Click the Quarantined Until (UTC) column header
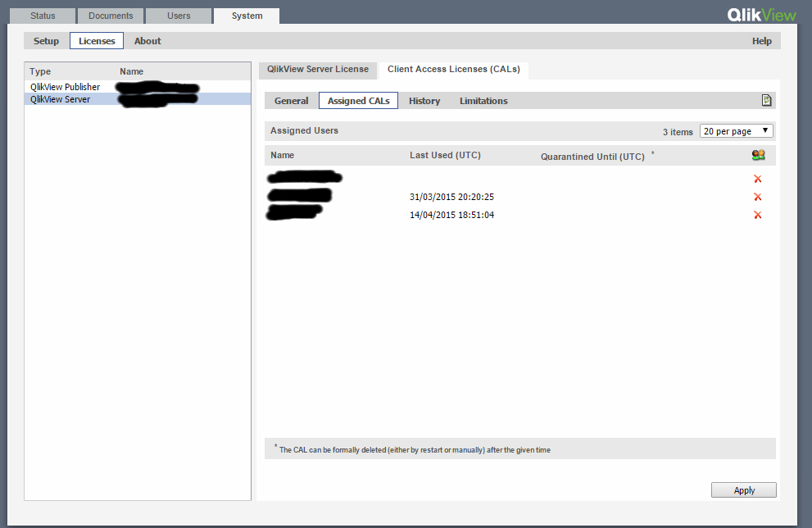 593,157
